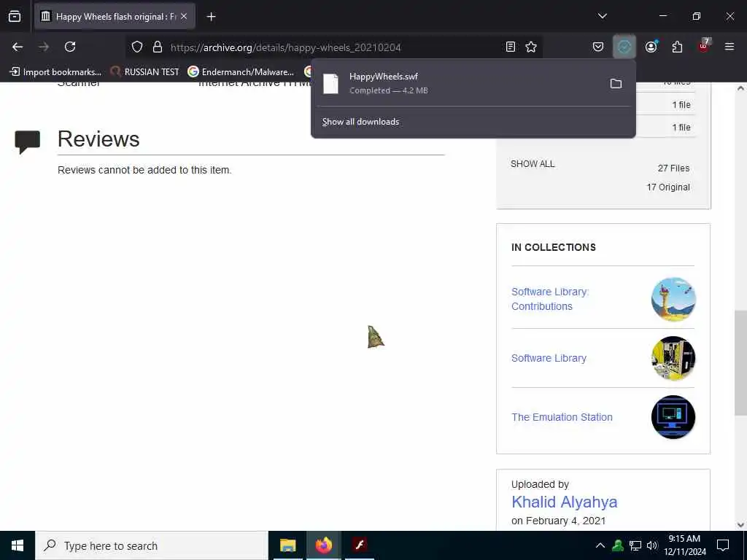Click Show all downloads
The height and width of the screenshot is (560, 747).
click(x=360, y=122)
